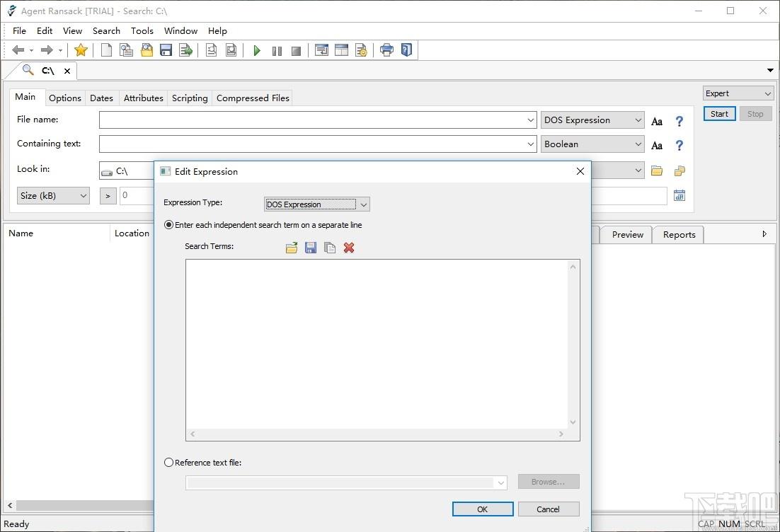The image size is (780, 532).
Task: Switch to the Options tab
Action: pyautogui.click(x=65, y=98)
